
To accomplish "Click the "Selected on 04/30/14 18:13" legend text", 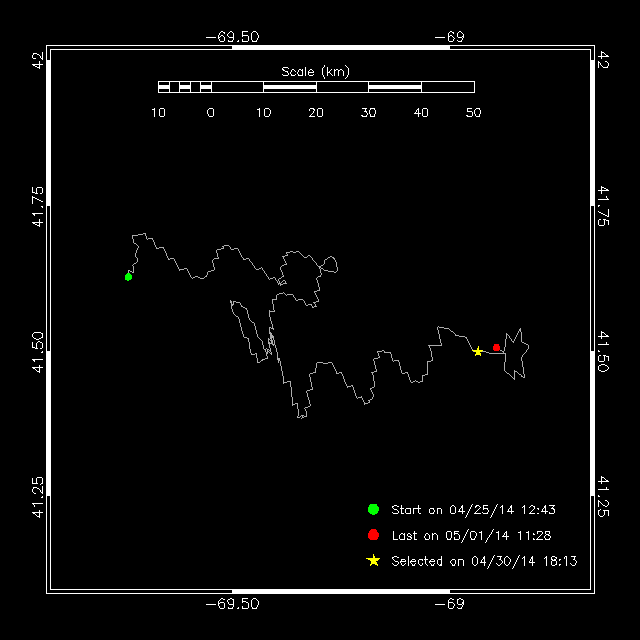I will 484,562.
